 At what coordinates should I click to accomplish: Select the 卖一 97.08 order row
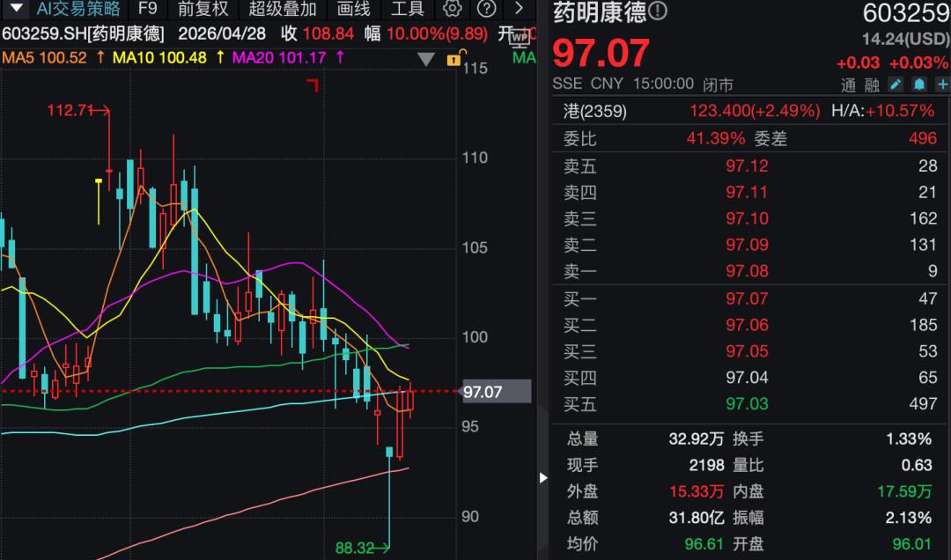[749, 271]
